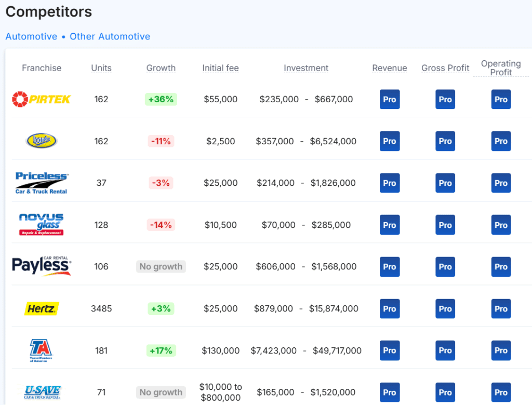This screenshot has width=532, height=407.
Task: Select the Revenue column header
Action: (x=390, y=68)
